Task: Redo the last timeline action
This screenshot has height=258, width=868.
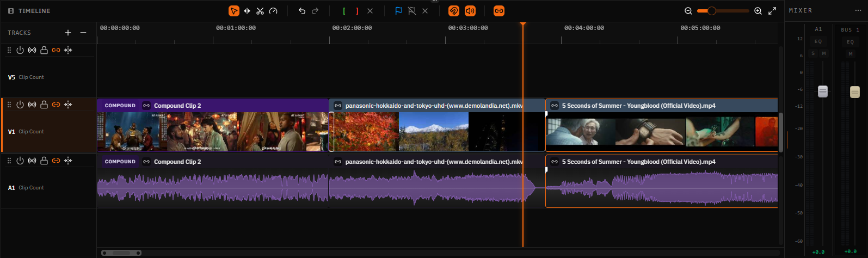Action: [x=315, y=11]
